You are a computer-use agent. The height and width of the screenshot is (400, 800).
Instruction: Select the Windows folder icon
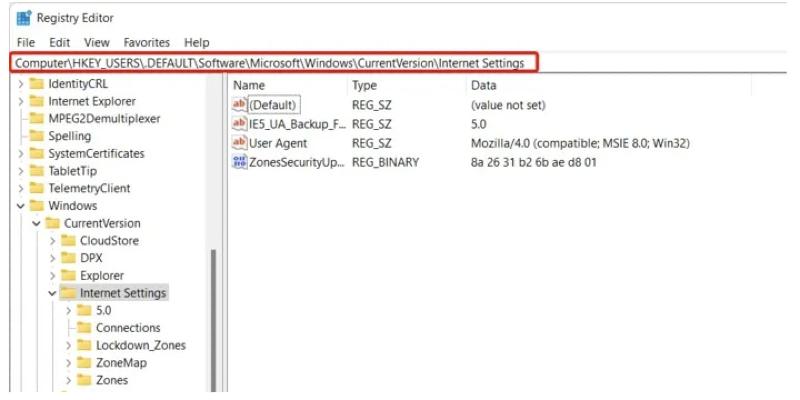point(36,206)
